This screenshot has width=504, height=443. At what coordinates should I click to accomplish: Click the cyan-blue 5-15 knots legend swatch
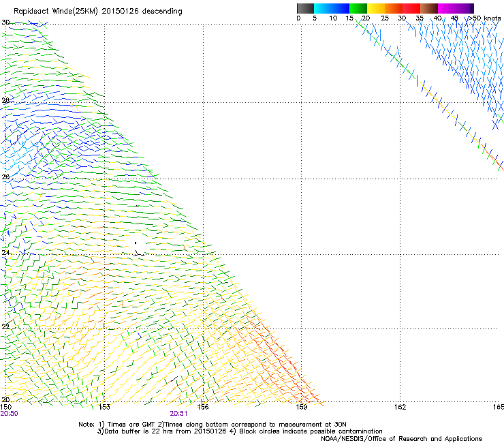click(x=332, y=8)
